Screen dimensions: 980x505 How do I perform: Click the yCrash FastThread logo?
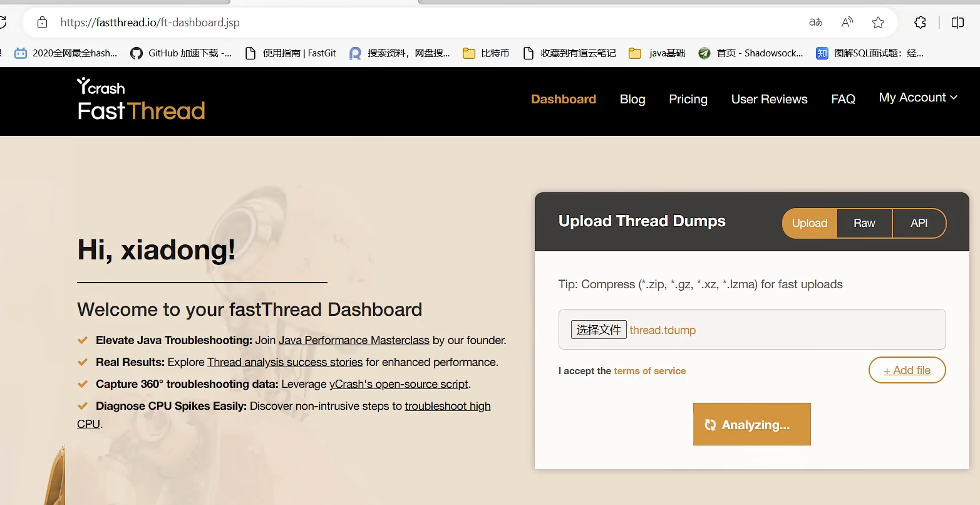(x=141, y=99)
